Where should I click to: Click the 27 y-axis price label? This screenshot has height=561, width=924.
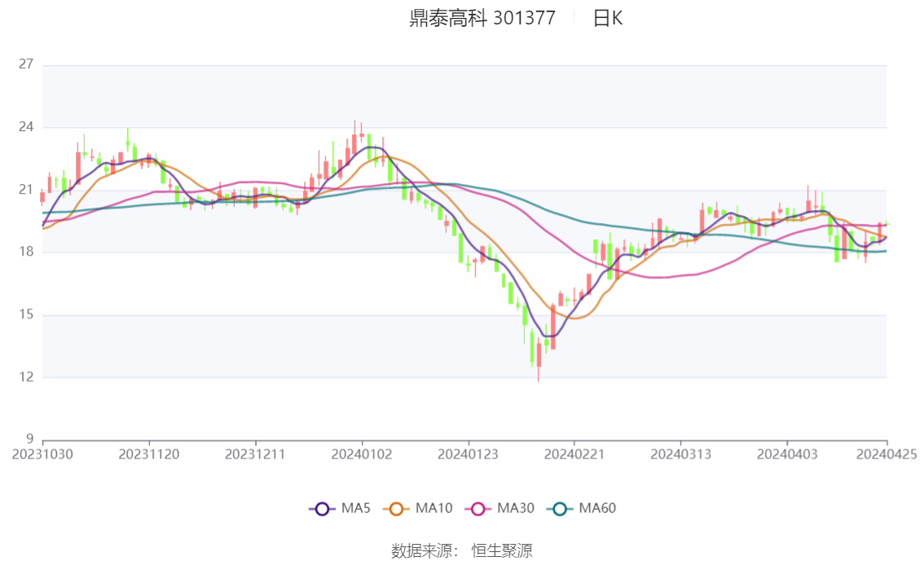pyautogui.click(x=26, y=64)
